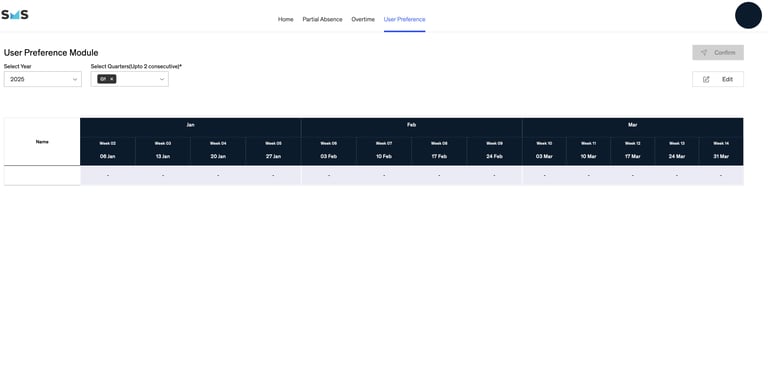Click the dash cell under 24 Mar

click(677, 176)
